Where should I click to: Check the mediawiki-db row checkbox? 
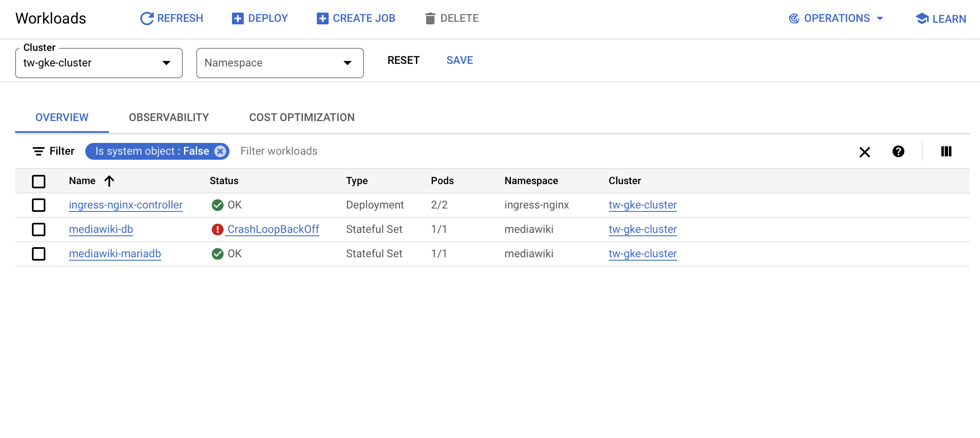(39, 230)
